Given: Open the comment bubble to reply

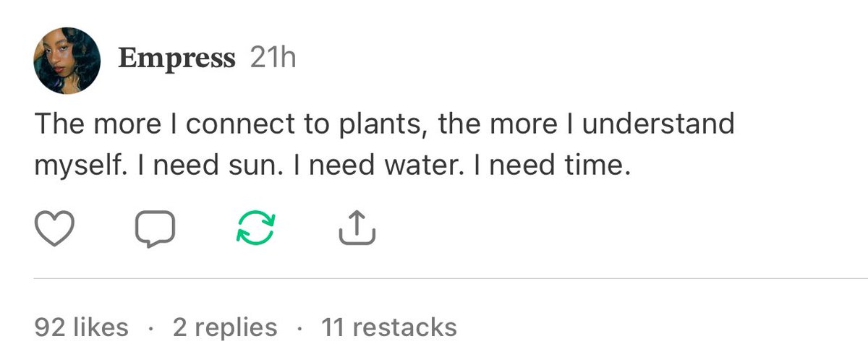Looking at the screenshot, I should pos(156,230).
